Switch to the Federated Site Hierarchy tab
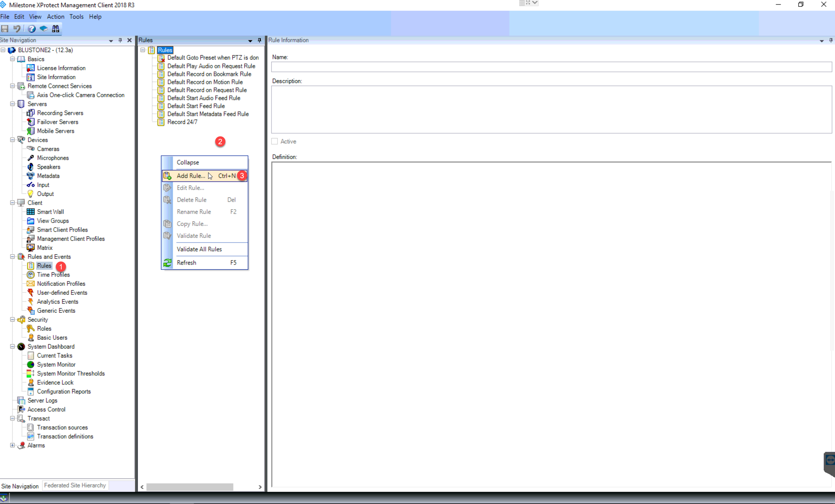 click(75, 485)
